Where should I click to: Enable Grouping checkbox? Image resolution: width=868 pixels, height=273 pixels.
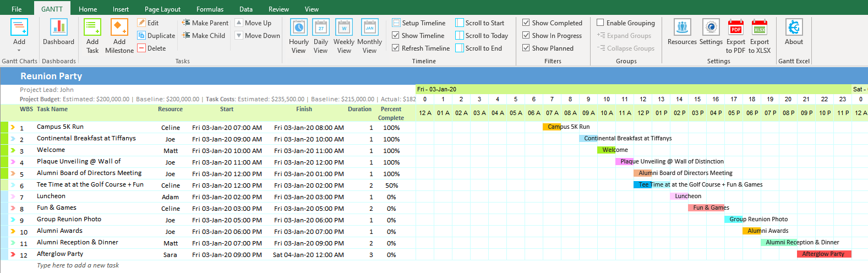(600, 23)
